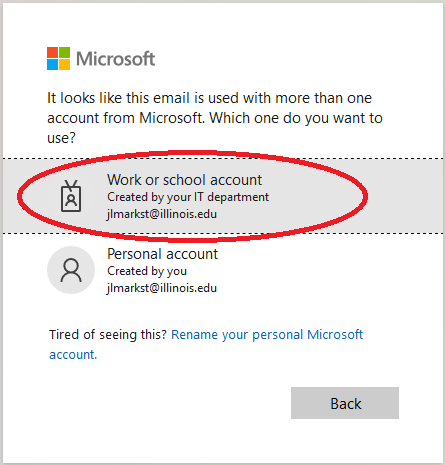
Task: Click the Microsoft wordmark text
Action: point(116,59)
